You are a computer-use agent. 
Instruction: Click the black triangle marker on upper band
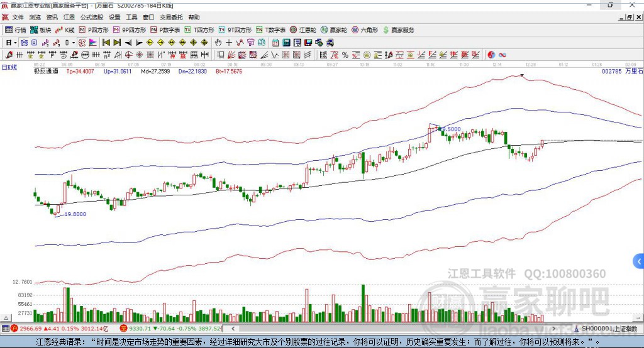click(x=521, y=75)
